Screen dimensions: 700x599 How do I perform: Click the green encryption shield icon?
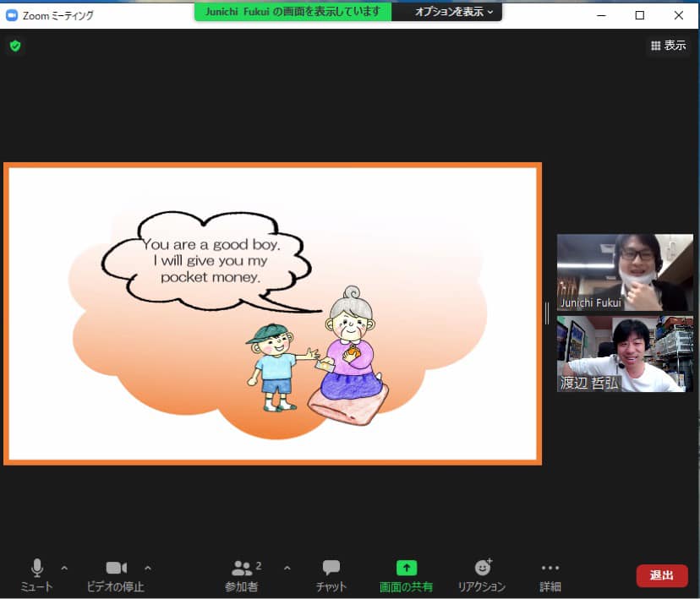15,46
